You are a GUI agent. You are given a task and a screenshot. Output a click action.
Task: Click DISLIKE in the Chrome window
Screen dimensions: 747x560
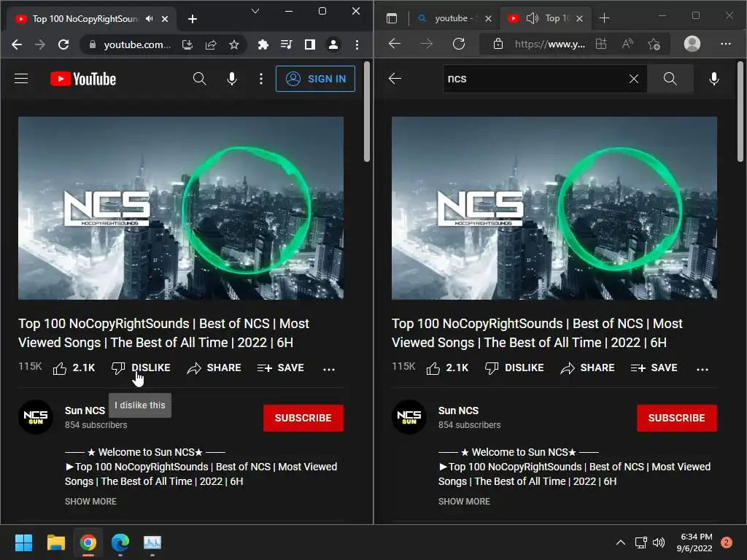click(141, 368)
